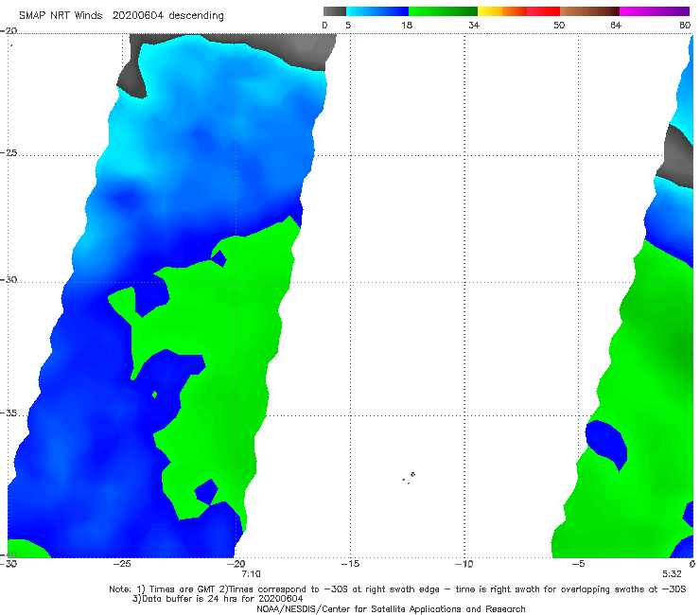
Task: Click the title text 'SMAP NRT Winds'
Action: pos(61,16)
